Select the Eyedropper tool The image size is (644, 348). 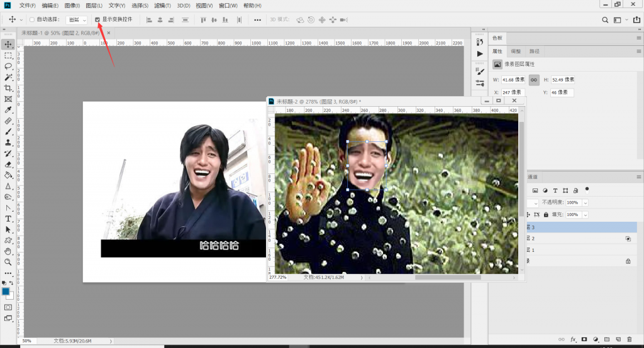pos(8,110)
